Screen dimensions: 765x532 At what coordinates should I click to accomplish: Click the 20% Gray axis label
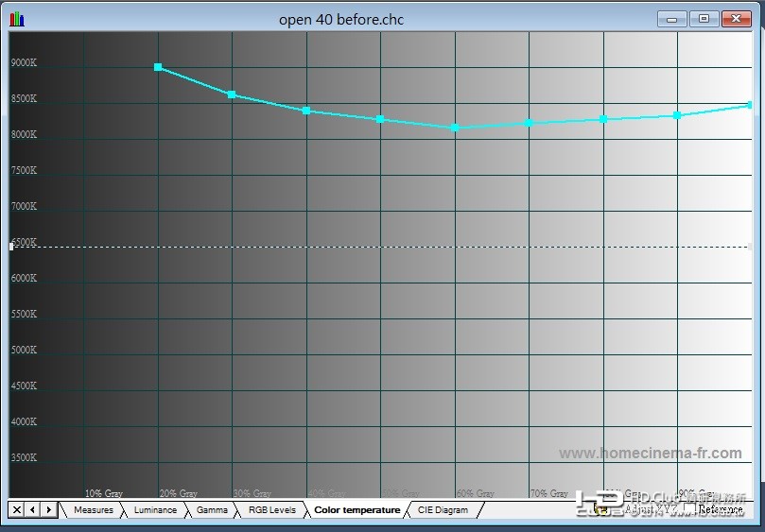point(178,493)
